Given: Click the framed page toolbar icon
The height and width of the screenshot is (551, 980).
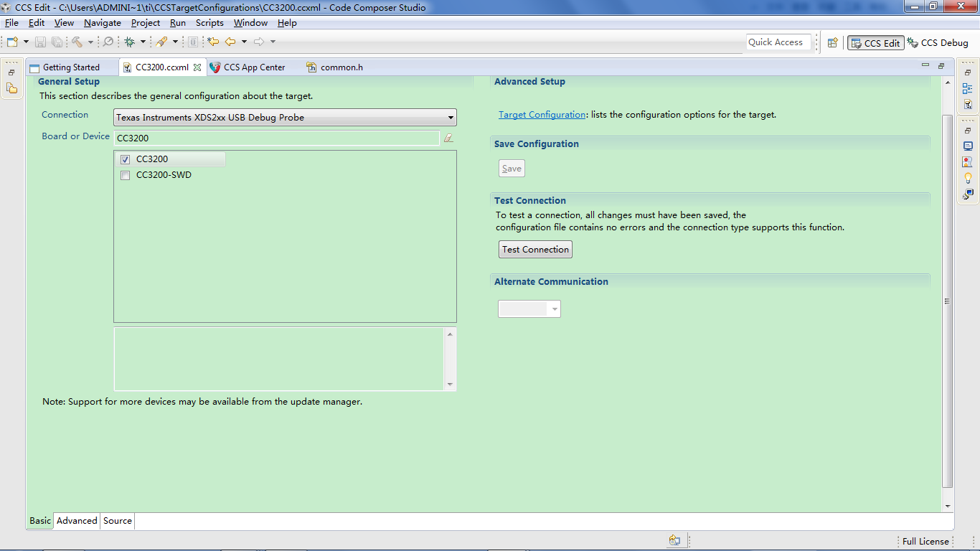Looking at the screenshot, I should point(193,42).
